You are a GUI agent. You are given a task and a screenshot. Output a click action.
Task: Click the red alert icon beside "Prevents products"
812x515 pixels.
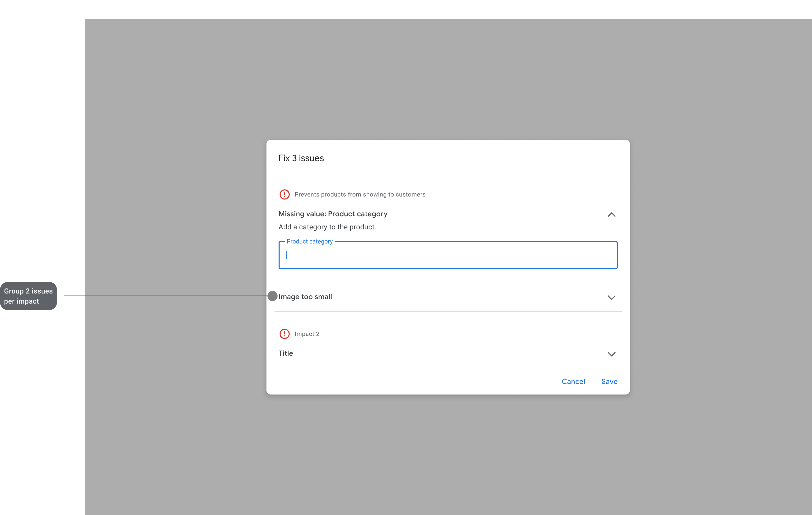(284, 194)
